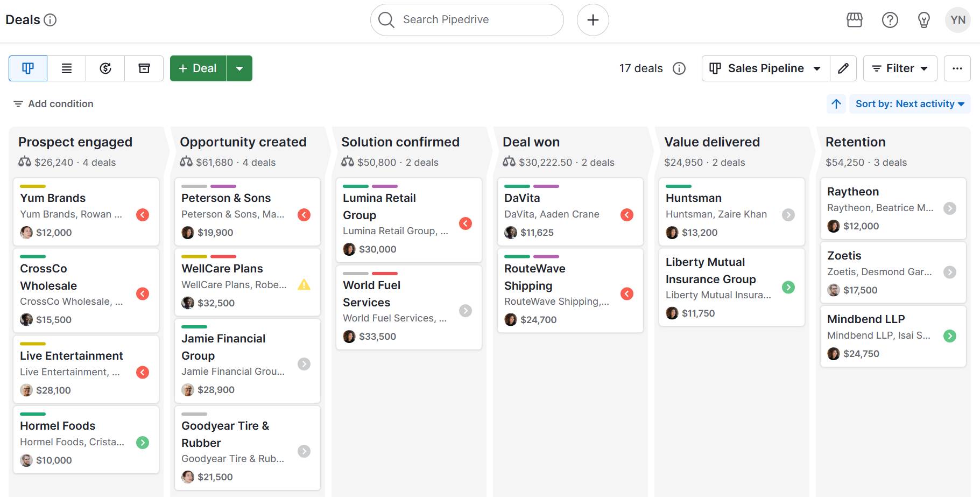Viewport: 980px width, 497px height.
Task: Open the Filter dropdown
Action: tap(900, 68)
